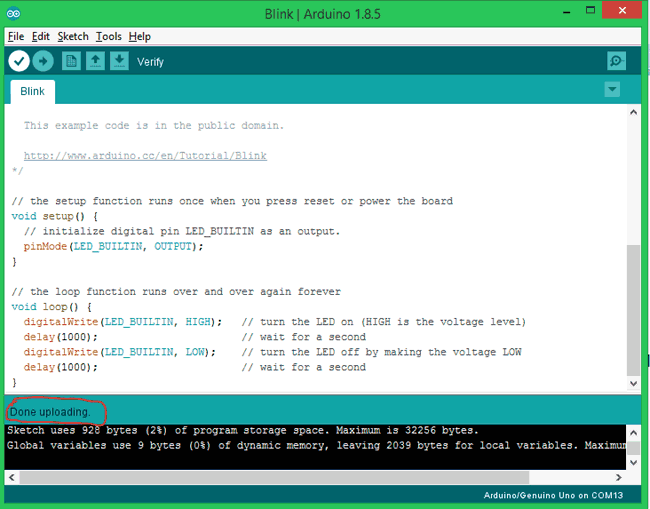
Task: Click the Verify checkmark button
Action: pos(19,61)
